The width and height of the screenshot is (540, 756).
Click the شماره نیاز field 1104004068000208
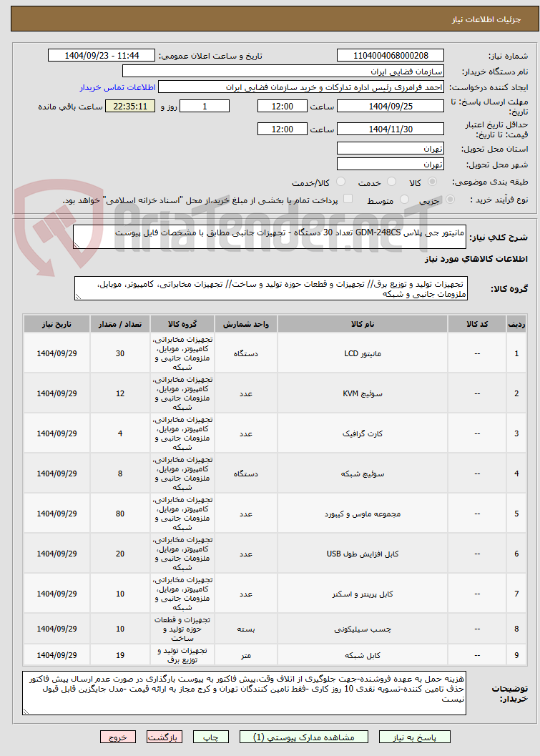[391, 56]
